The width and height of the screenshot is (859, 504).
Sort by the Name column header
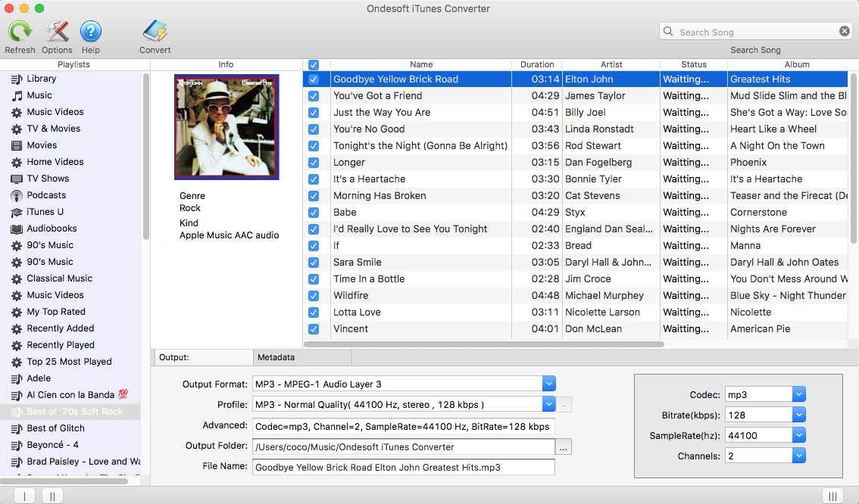[420, 64]
